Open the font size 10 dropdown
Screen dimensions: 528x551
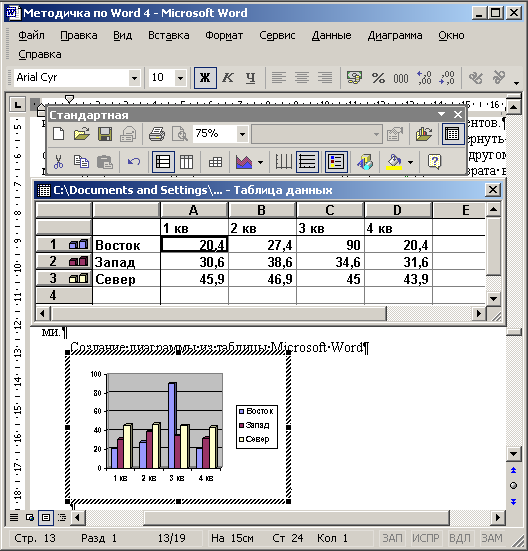[x=180, y=78]
